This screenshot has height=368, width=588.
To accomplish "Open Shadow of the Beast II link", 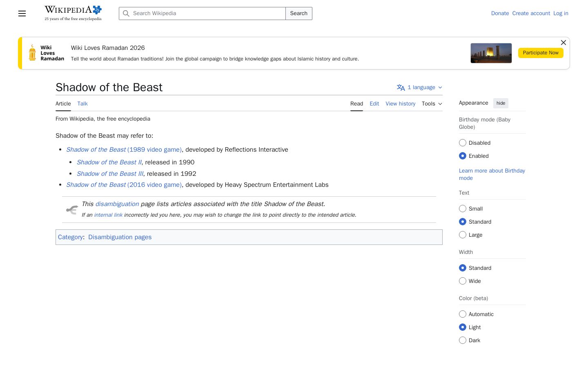I will pos(109,162).
